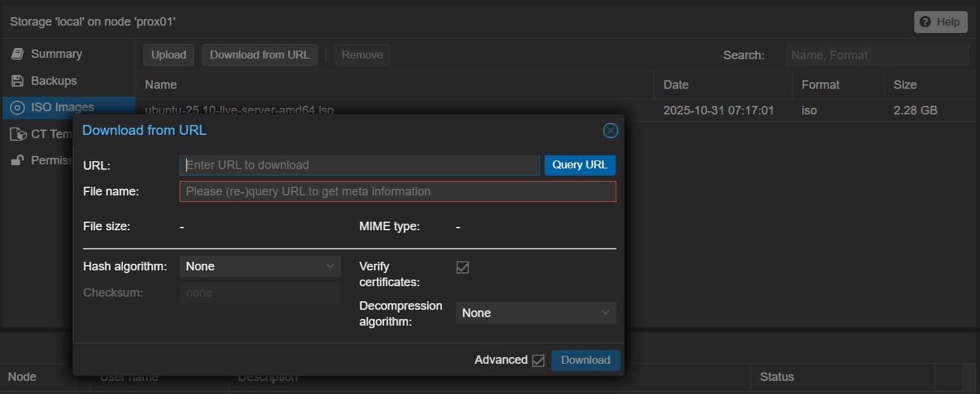Dismiss the dialog with the circled X icon

(x=610, y=130)
